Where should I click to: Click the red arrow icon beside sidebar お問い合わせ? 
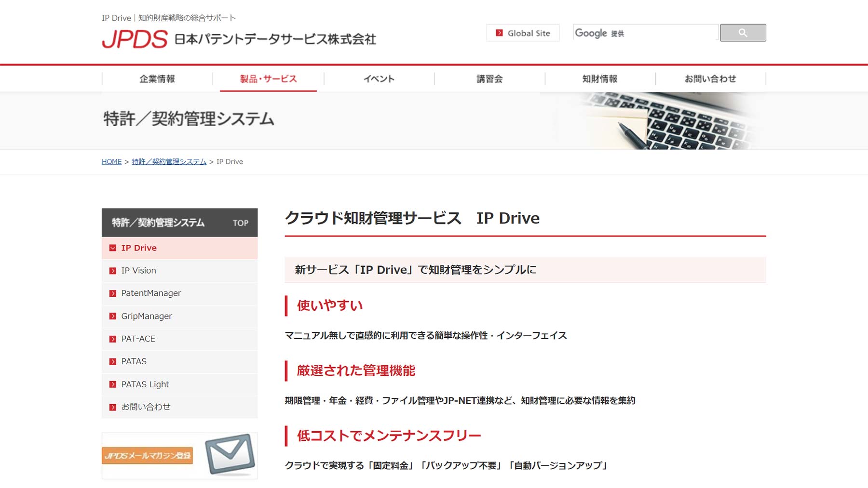113,407
